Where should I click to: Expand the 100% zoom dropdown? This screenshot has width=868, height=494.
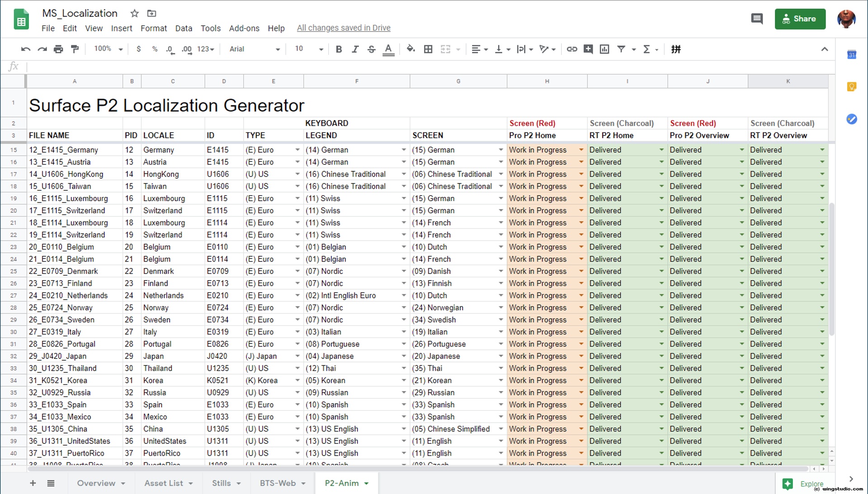108,49
